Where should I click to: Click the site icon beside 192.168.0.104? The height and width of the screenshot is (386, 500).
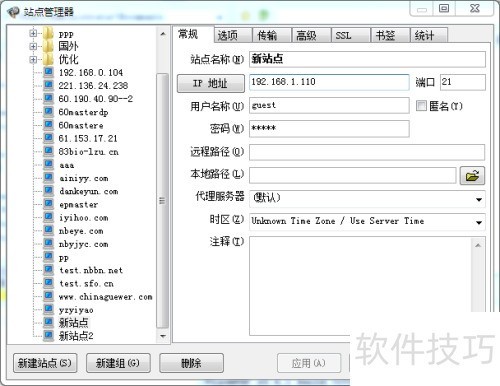(49, 72)
